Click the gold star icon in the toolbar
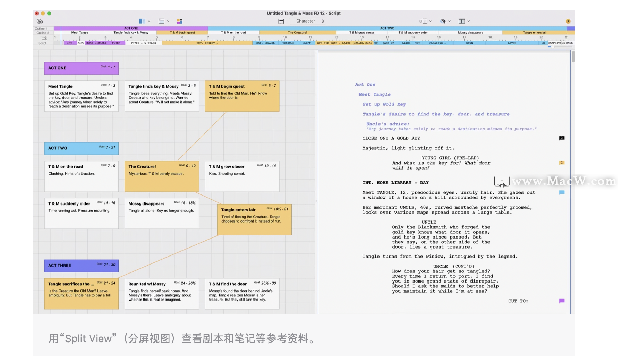This screenshot has width=621, height=364. (x=568, y=21)
